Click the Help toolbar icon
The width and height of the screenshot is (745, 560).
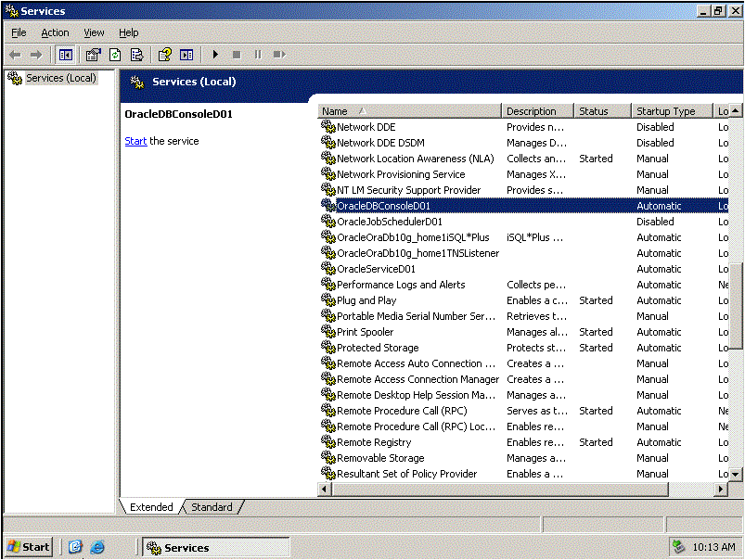click(x=164, y=55)
